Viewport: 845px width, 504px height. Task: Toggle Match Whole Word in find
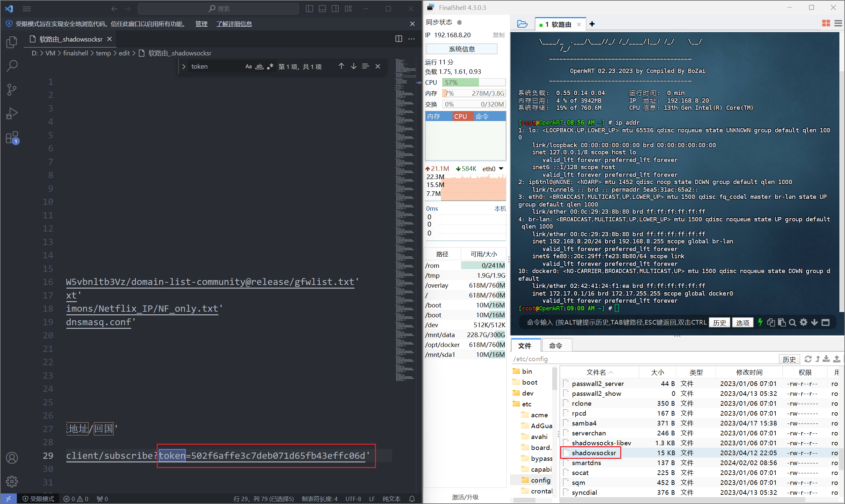[x=259, y=66]
